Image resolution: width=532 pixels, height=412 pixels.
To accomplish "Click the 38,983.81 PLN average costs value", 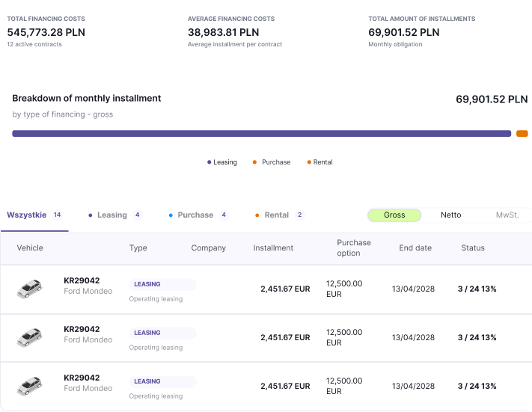I will (223, 32).
